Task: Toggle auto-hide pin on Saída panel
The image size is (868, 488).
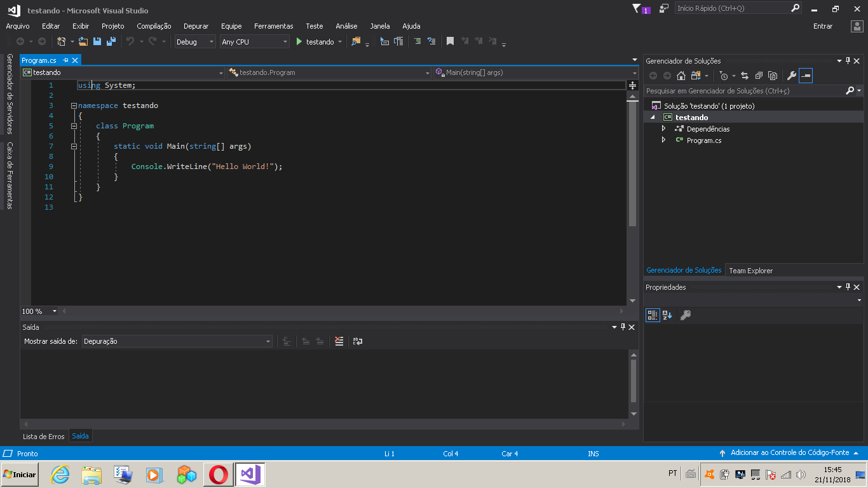Action: [x=623, y=327]
